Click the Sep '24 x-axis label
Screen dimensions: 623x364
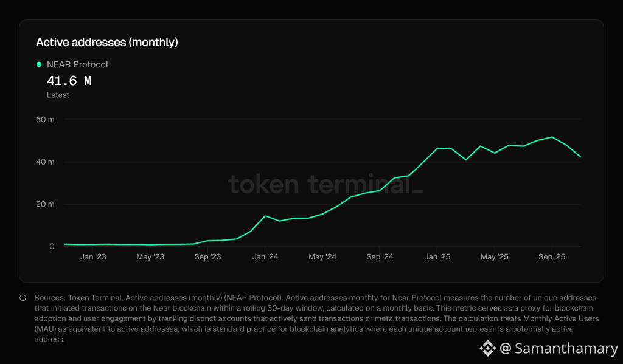(x=380, y=257)
